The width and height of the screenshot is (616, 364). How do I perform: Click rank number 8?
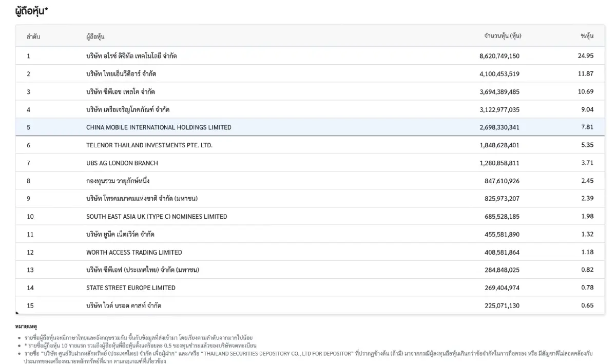tap(29, 181)
